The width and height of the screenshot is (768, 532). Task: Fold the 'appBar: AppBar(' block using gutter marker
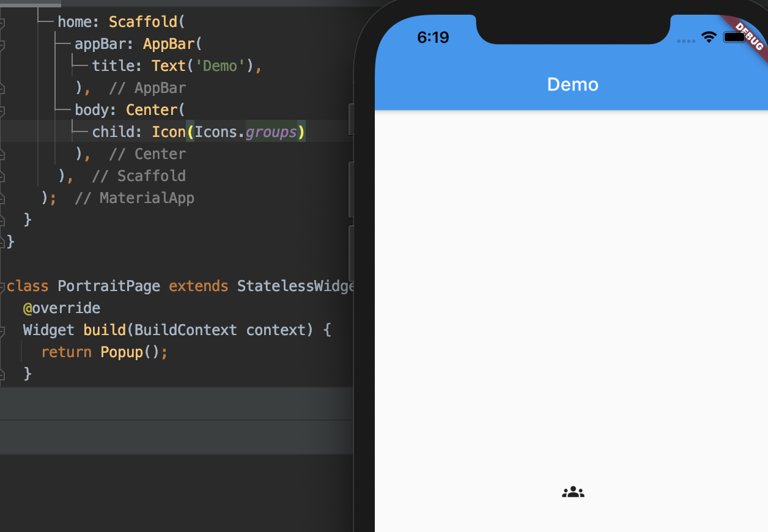pos(3,45)
